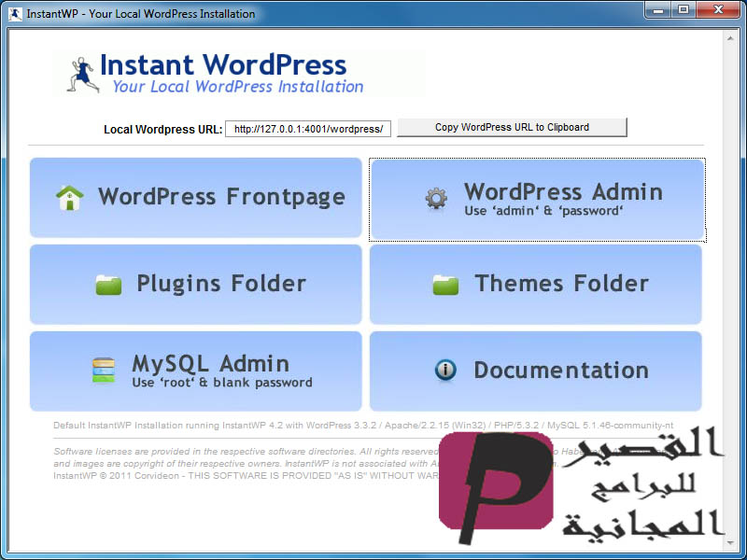The width and height of the screenshot is (747, 560).
Task: Click the green folder icon next to Themes Folder
Action: click(x=445, y=285)
